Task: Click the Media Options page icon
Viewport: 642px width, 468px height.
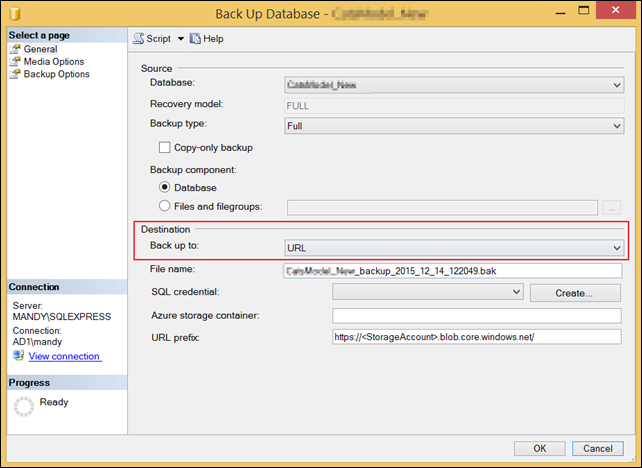Action: [15, 62]
